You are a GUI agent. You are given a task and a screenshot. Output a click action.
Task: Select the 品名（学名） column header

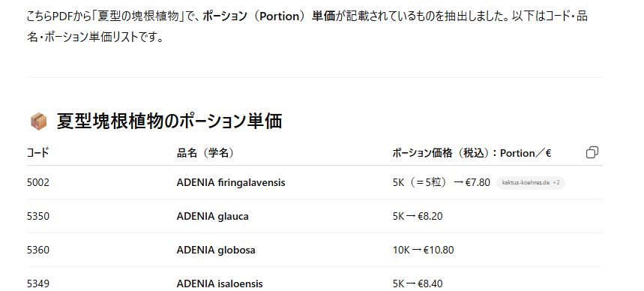(x=205, y=153)
